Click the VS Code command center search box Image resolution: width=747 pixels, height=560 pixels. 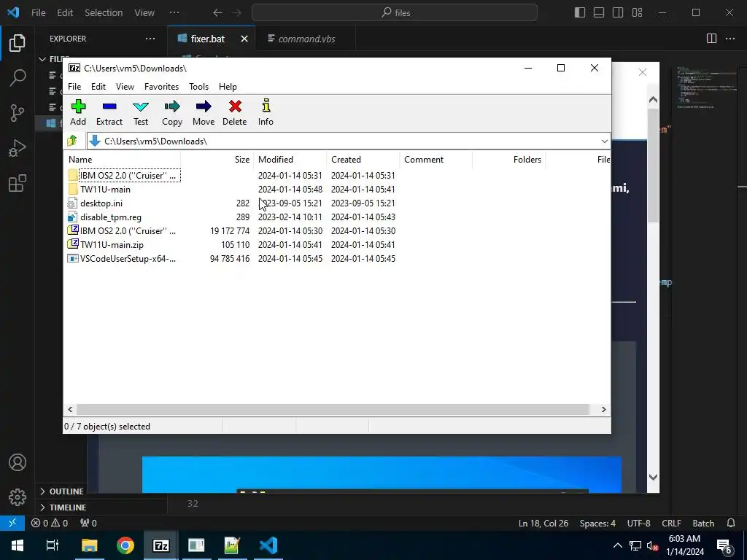(395, 13)
